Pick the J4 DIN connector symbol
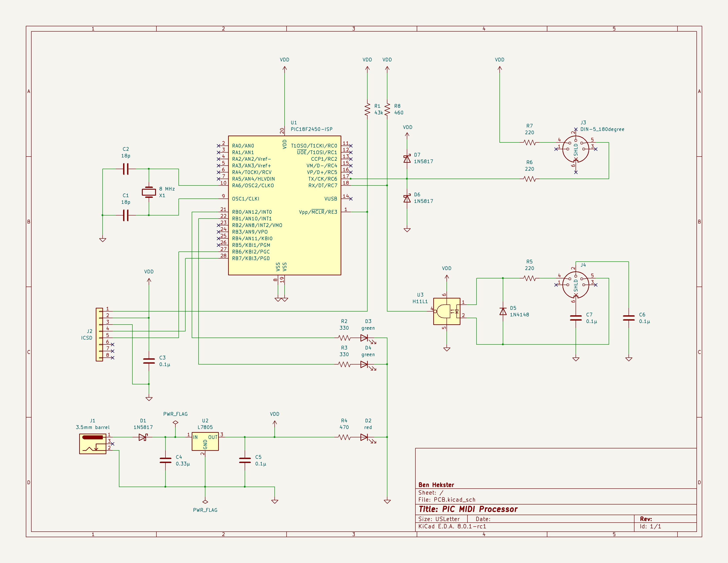 pyautogui.click(x=576, y=285)
